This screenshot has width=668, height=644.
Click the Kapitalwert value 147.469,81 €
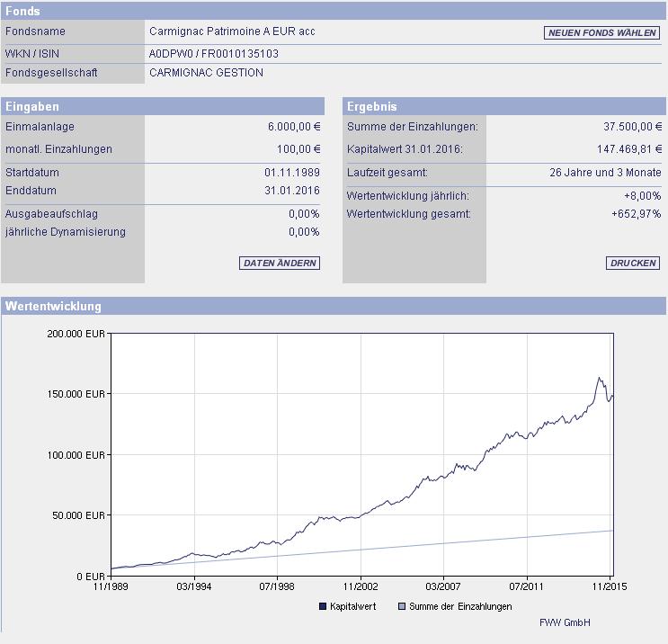(x=629, y=149)
